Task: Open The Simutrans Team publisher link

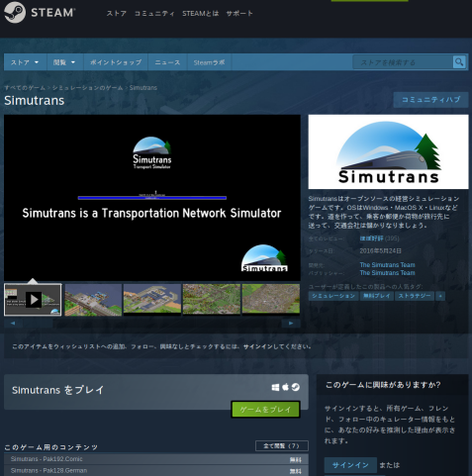Action: [x=387, y=273]
